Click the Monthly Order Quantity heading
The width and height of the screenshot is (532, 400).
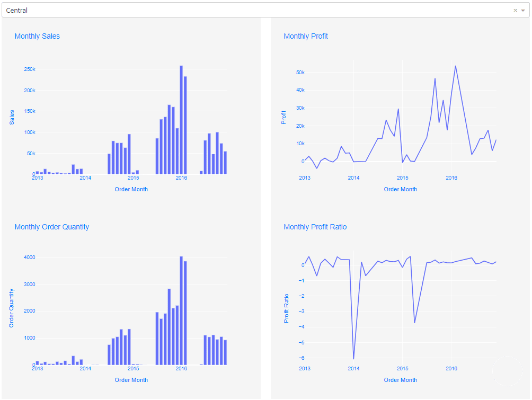coord(52,227)
